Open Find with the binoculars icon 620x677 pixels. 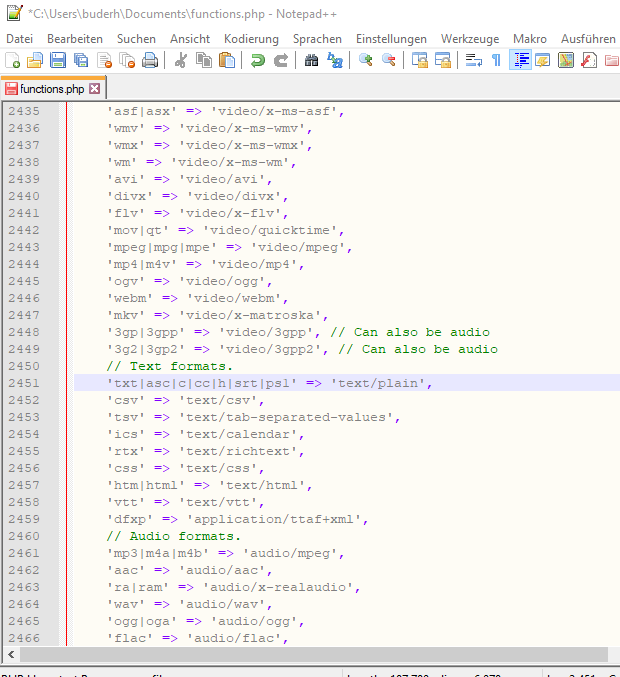(x=311, y=60)
